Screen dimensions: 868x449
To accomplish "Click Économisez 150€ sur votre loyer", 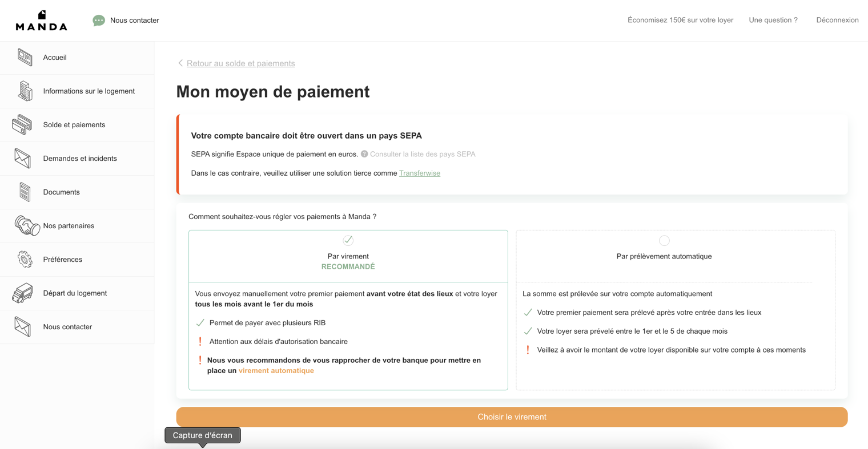I will pyautogui.click(x=680, y=20).
